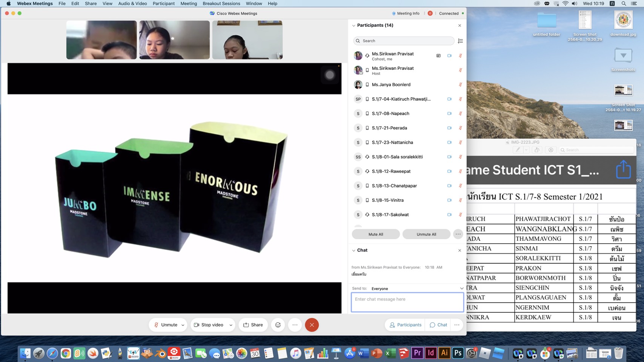Open video options arrow next to Stop video
Viewport: 644px width, 362px height.
231,325
